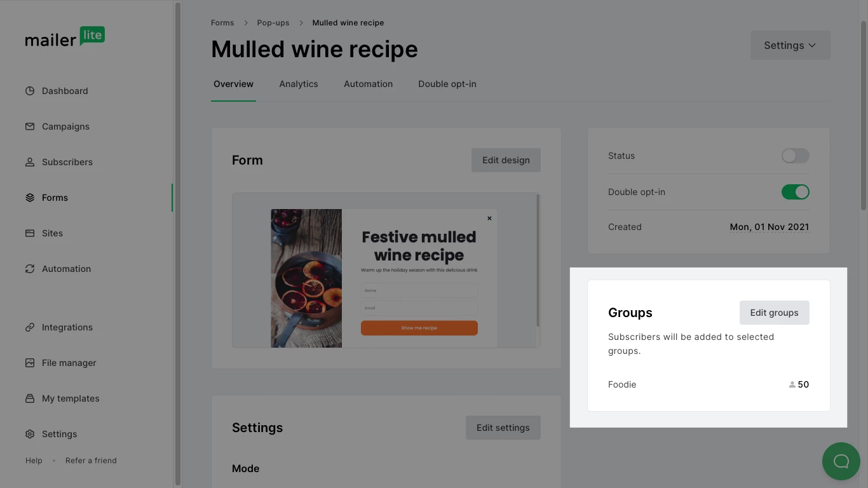Click the Integrations link icon
868x488 pixels.
[30, 327]
